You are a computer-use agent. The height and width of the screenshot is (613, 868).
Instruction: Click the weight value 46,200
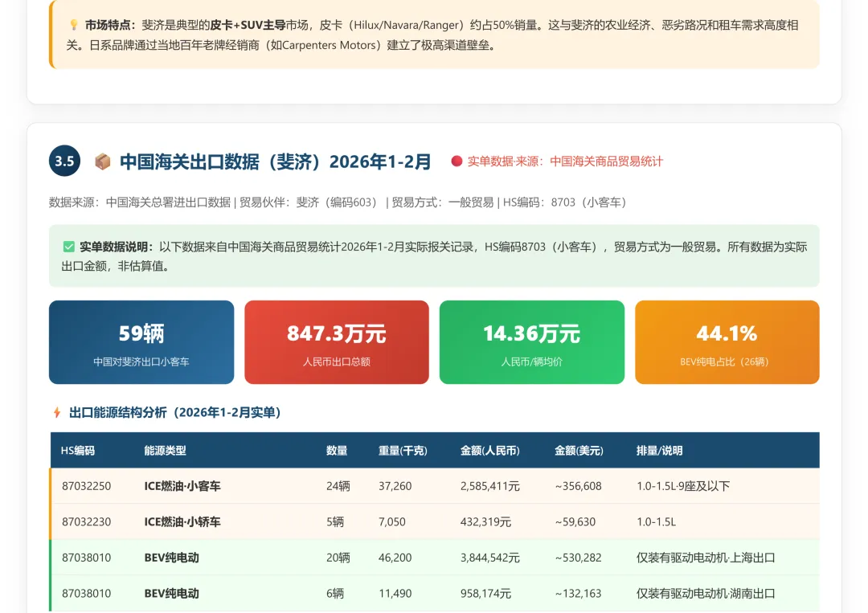[395, 558]
